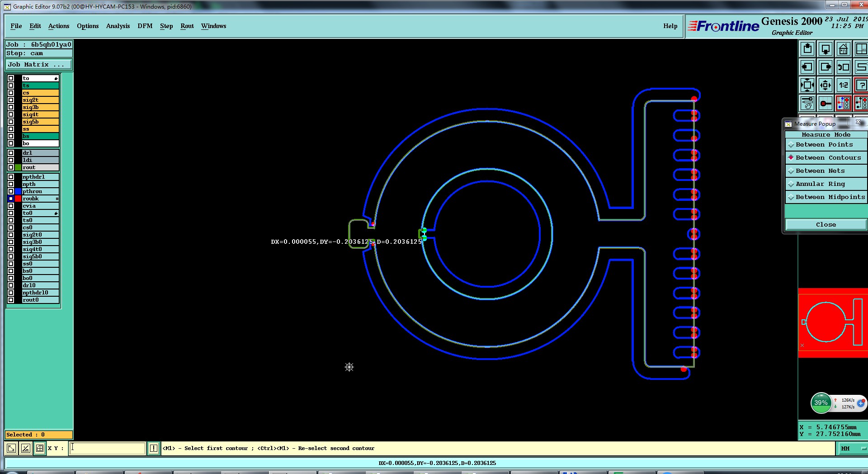Click the 1:2 zoom ratio icon
The height and width of the screenshot is (474, 868).
844,85
